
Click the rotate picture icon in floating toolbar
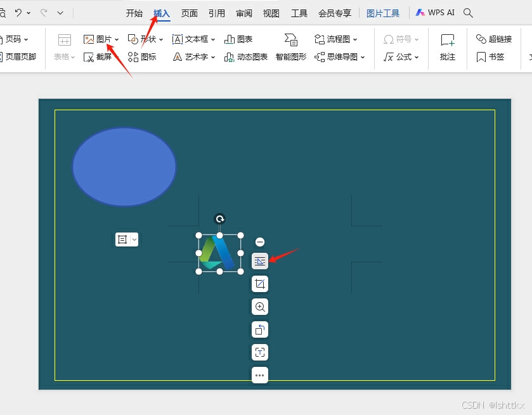[260, 329]
